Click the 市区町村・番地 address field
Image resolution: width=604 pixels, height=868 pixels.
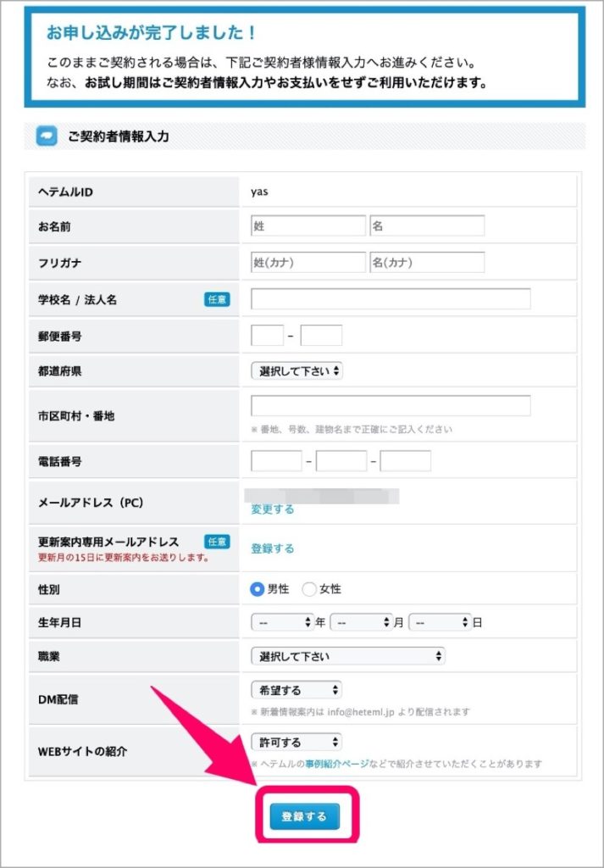coord(391,405)
